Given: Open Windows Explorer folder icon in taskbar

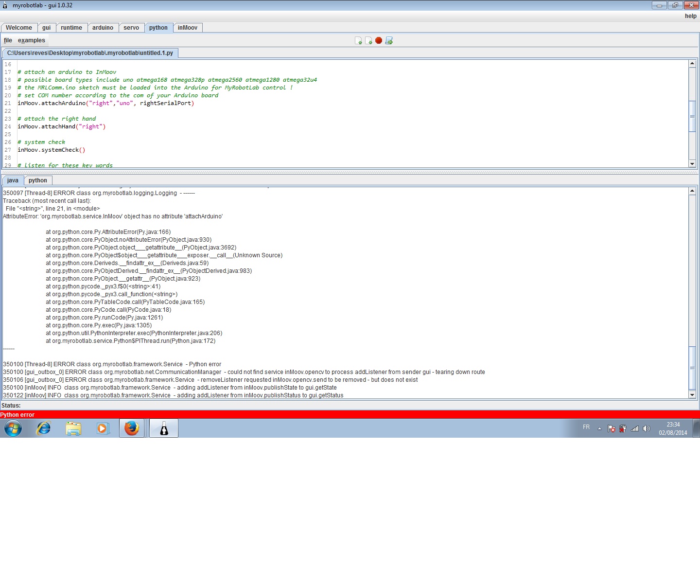Looking at the screenshot, I should click(x=73, y=428).
